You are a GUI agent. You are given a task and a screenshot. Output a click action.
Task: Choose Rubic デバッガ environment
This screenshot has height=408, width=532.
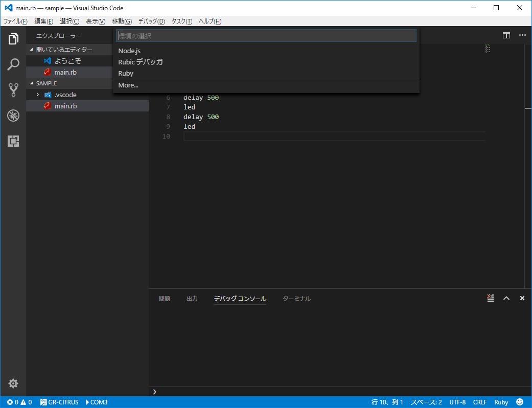pos(266,62)
